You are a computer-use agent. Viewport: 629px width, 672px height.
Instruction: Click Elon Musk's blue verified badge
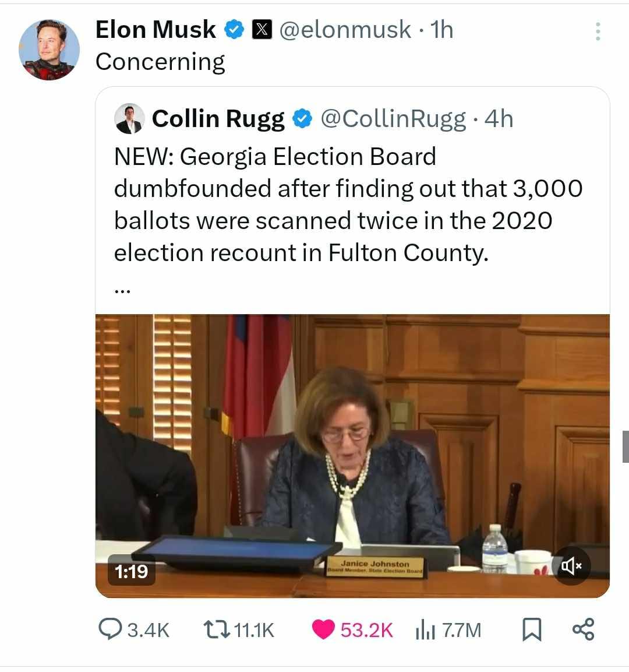[234, 30]
